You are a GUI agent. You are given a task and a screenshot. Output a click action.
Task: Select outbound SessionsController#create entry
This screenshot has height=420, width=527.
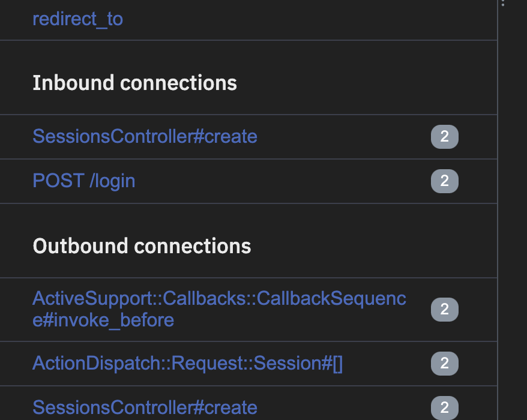click(x=145, y=408)
